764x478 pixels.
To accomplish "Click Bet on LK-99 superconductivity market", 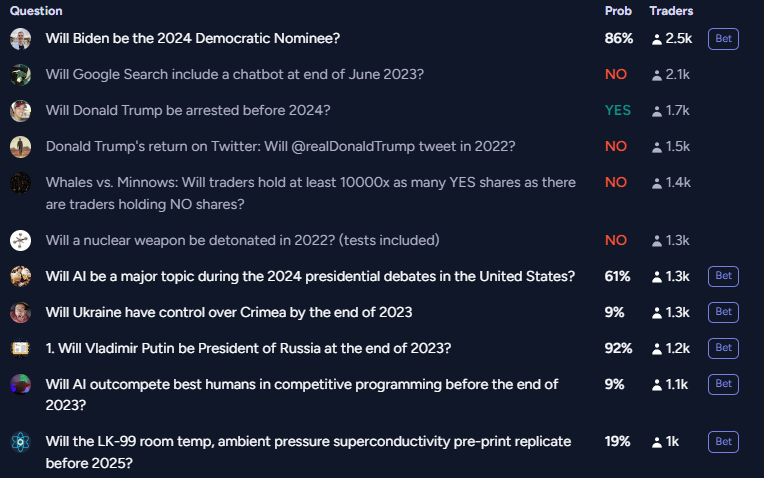I will pyautogui.click(x=723, y=442).
